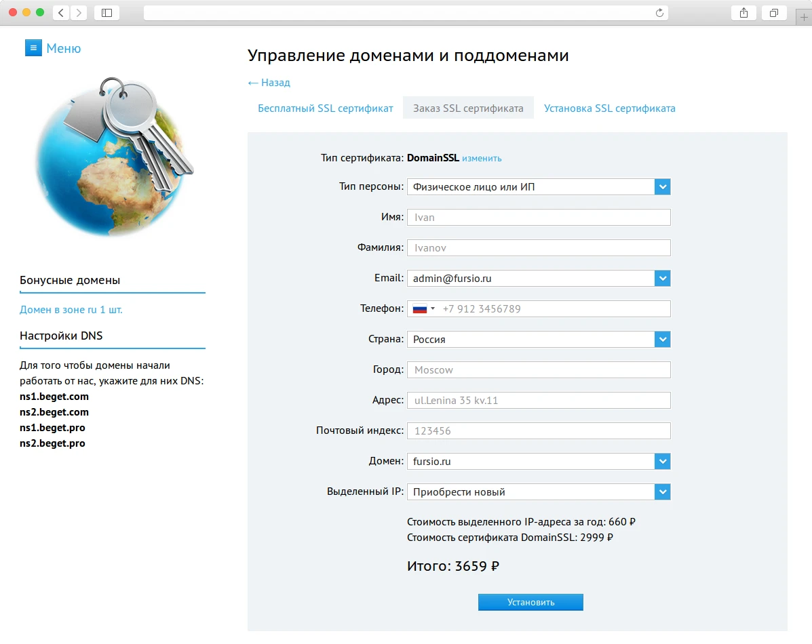Viewport: 812px width, 644px height.
Task: Switch to Бесплатный SSL сертификат tab
Action: tap(325, 108)
